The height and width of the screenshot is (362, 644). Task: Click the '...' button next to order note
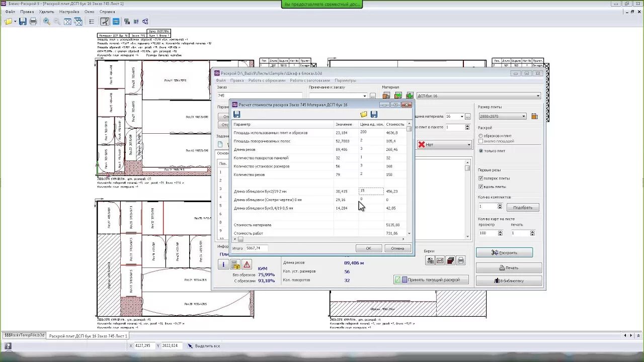click(x=373, y=96)
